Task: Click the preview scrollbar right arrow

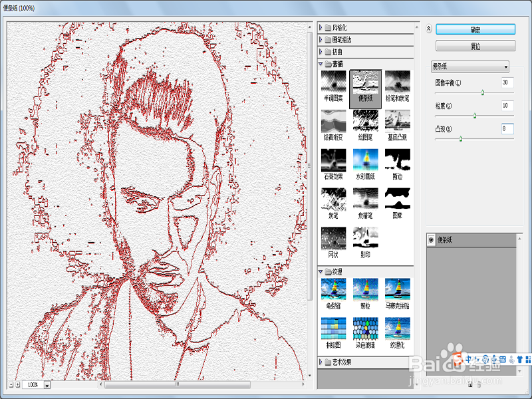Action: tap(303, 384)
